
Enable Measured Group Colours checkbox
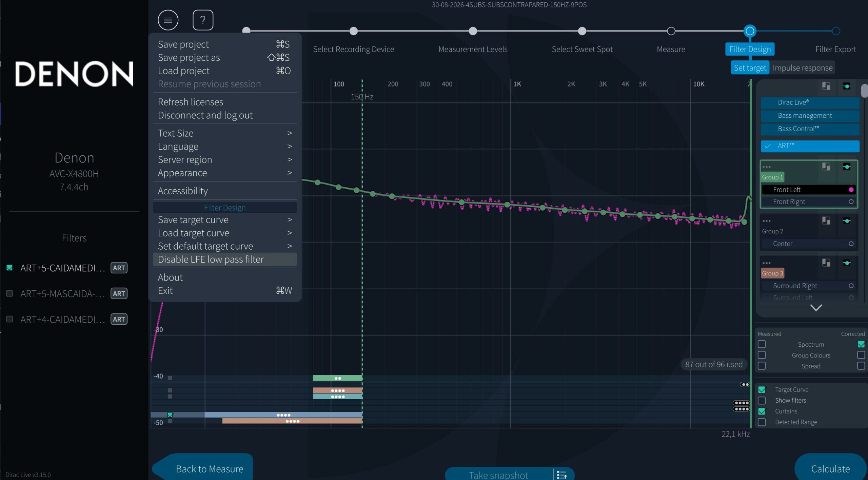762,355
